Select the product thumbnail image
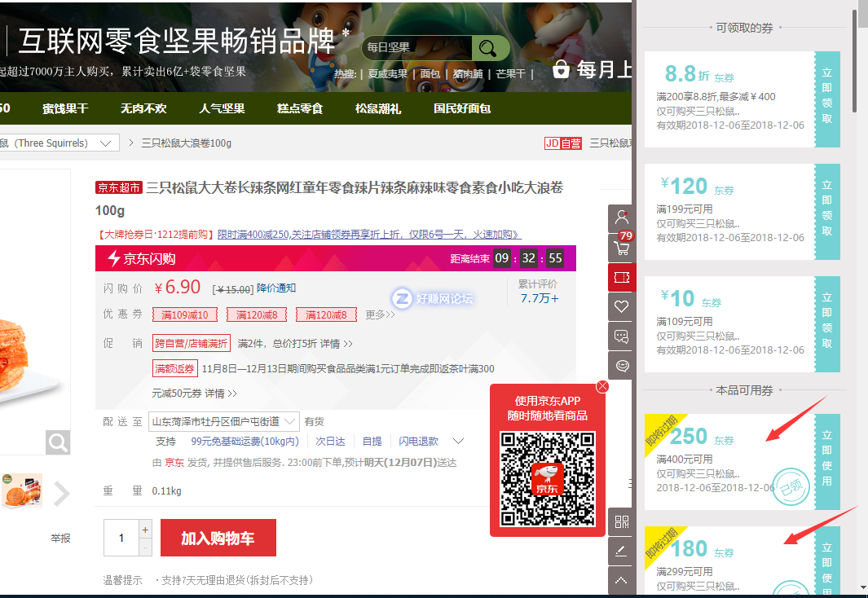868x598 pixels. pos(21,490)
